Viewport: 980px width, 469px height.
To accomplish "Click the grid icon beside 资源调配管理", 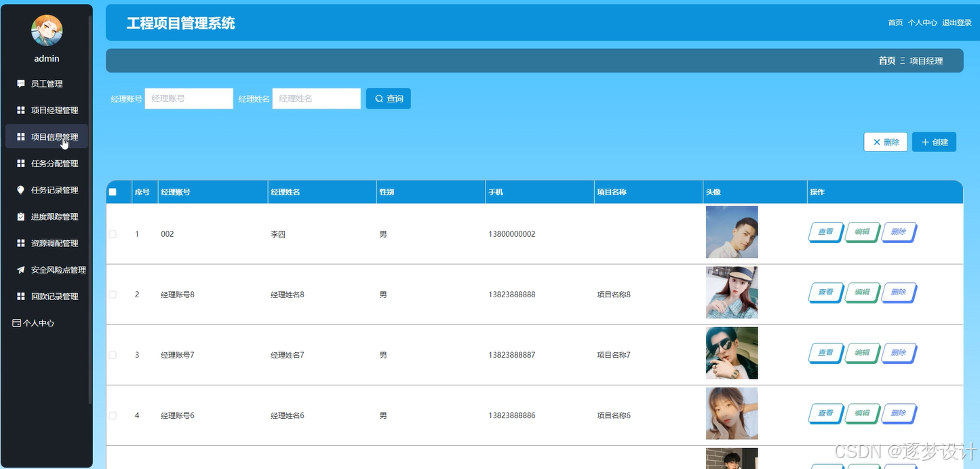I will point(20,243).
